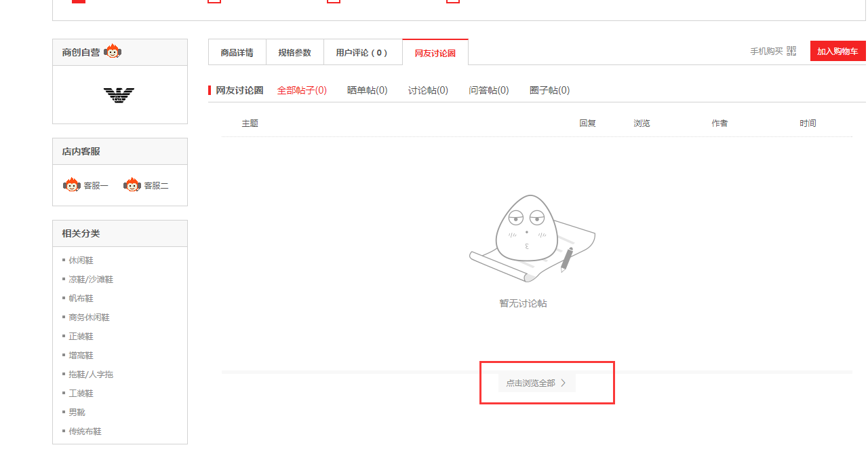Click the 时间 column header
Image resolution: width=868 pixels, height=458 pixels.
click(x=808, y=123)
